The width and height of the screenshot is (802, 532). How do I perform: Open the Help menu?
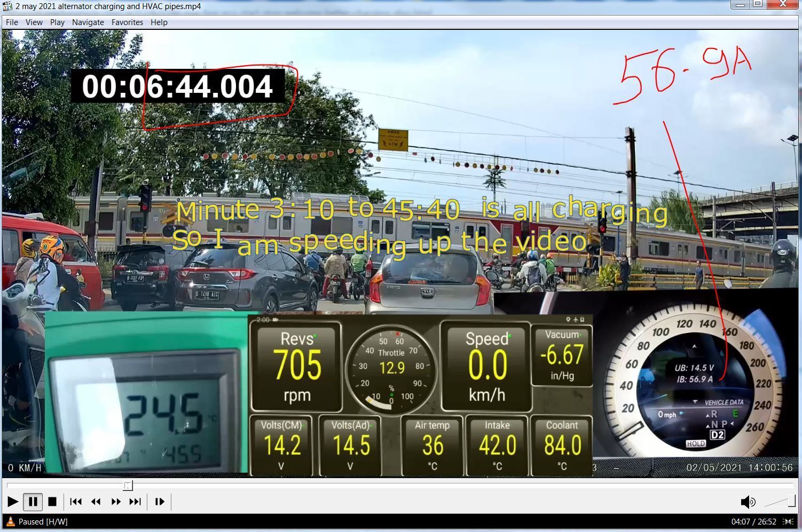159,22
